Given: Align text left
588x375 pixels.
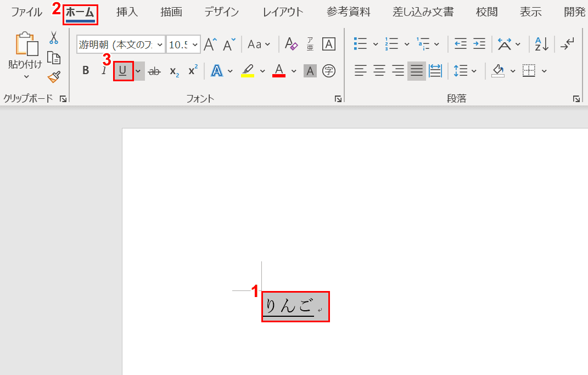Looking at the screenshot, I should point(360,70).
